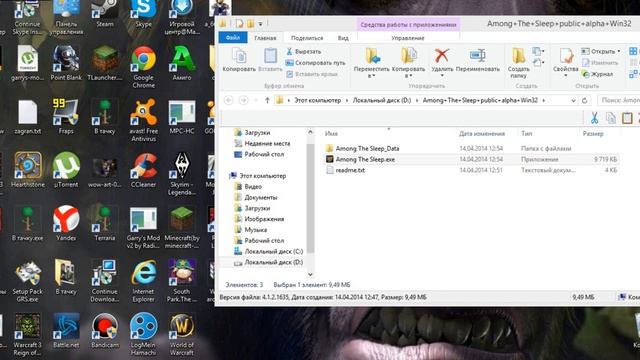Viewport: 640px width, 360px height.
Task: Click Скопировать путь in the ribbon
Action: pyautogui.click(x=315, y=63)
